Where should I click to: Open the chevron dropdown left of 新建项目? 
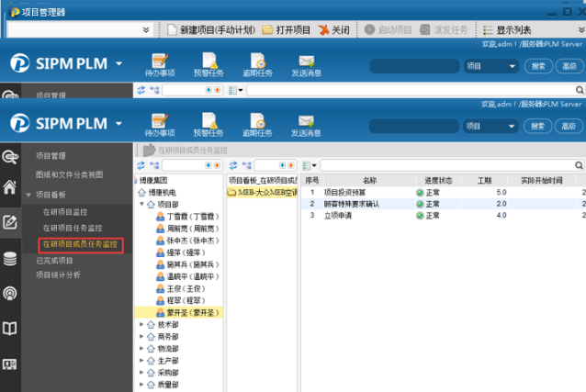coord(146,30)
